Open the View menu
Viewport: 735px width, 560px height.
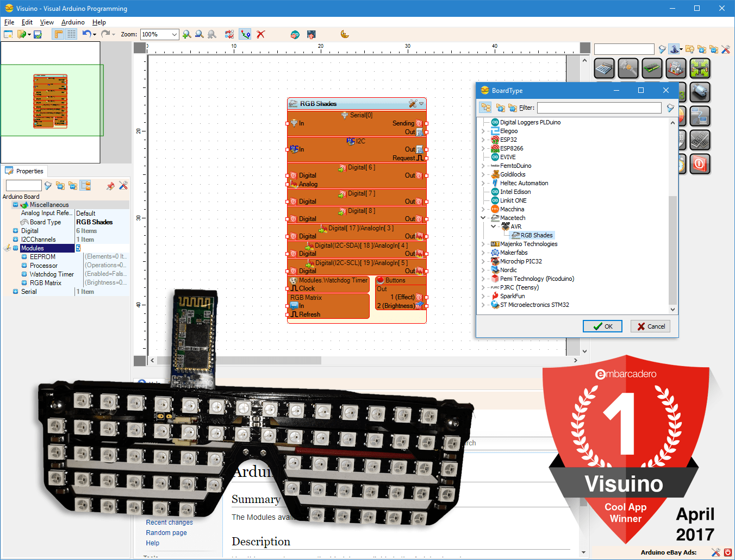click(x=47, y=22)
